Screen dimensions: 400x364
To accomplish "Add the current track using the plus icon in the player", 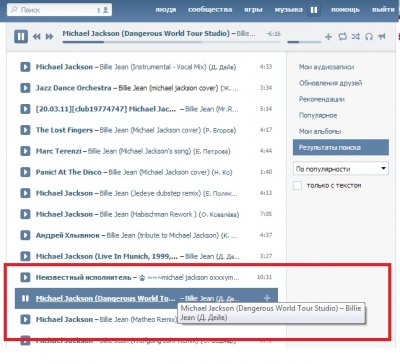I will pyautogui.click(x=328, y=36).
